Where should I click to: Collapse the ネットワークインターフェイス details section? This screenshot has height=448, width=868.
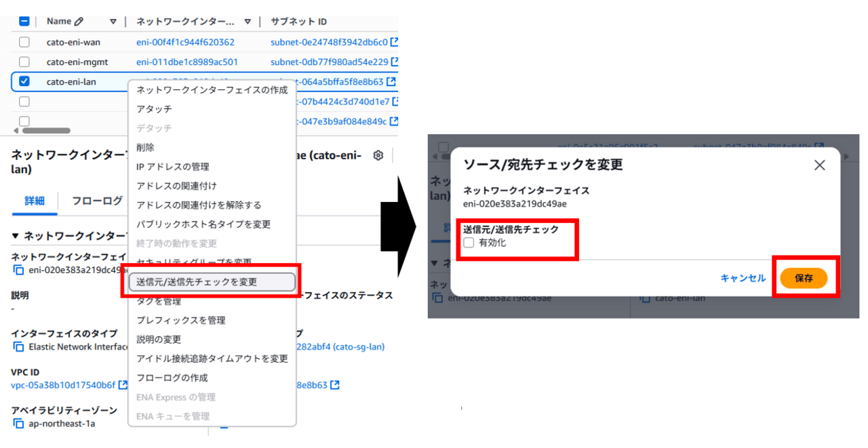[16, 236]
